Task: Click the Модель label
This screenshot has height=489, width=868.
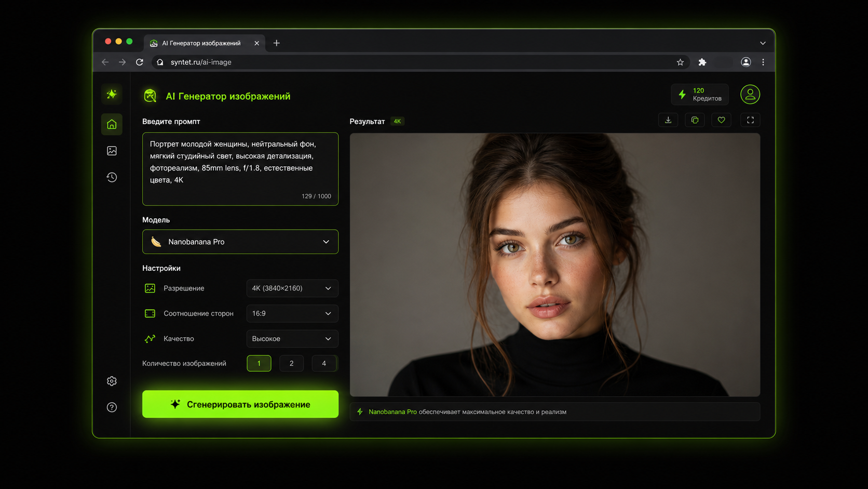Action: [x=156, y=220]
